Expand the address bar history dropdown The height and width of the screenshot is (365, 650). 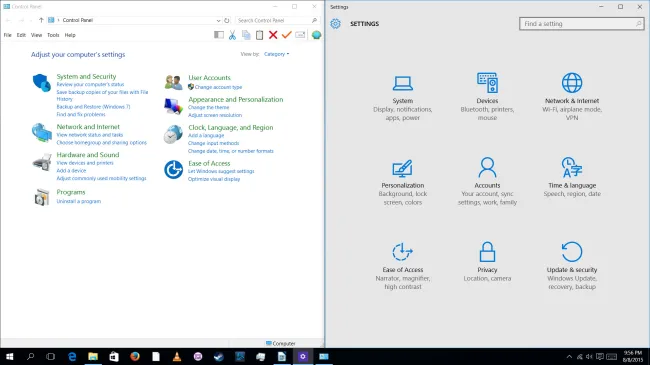coord(218,20)
